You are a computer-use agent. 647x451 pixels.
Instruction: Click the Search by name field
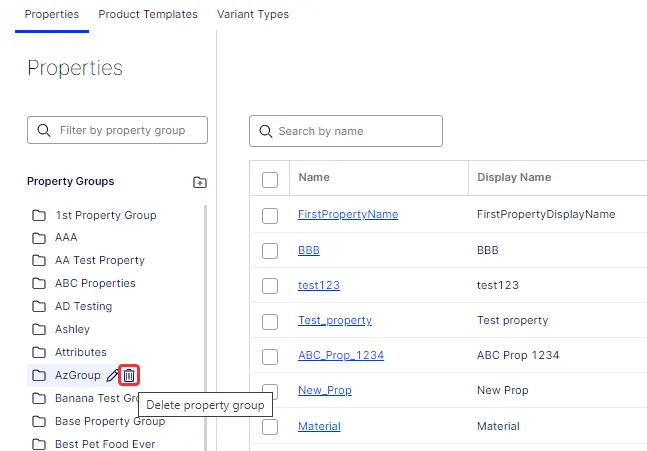[346, 131]
